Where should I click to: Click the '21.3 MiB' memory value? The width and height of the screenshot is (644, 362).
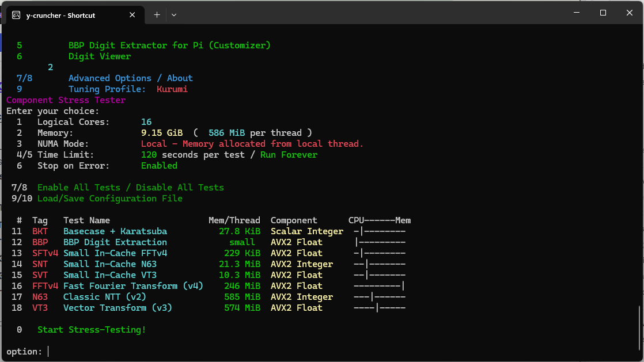click(240, 264)
